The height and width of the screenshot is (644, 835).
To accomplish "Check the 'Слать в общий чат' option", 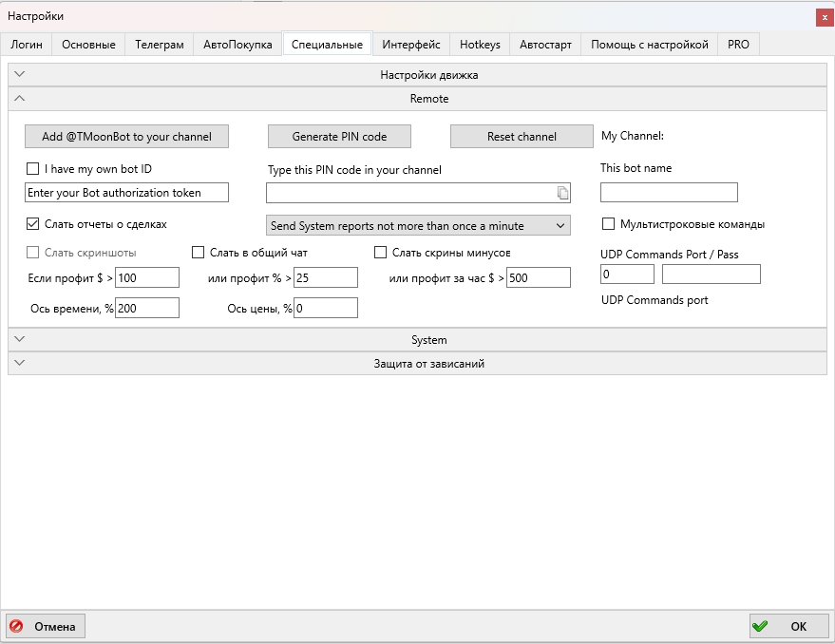I will (x=199, y=253).
